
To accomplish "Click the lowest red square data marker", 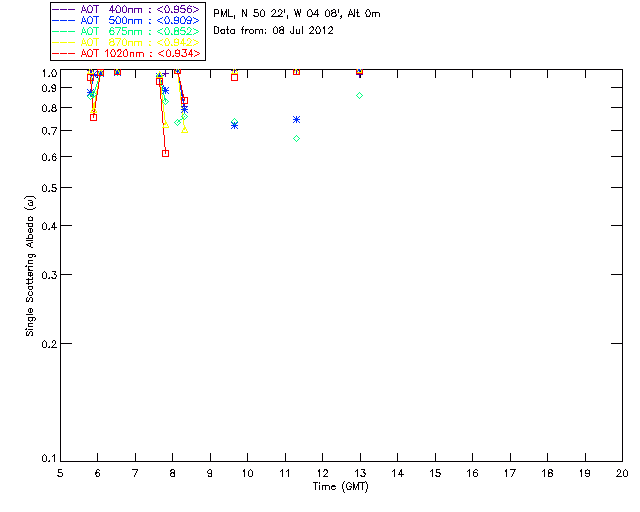I will point(165,153).
